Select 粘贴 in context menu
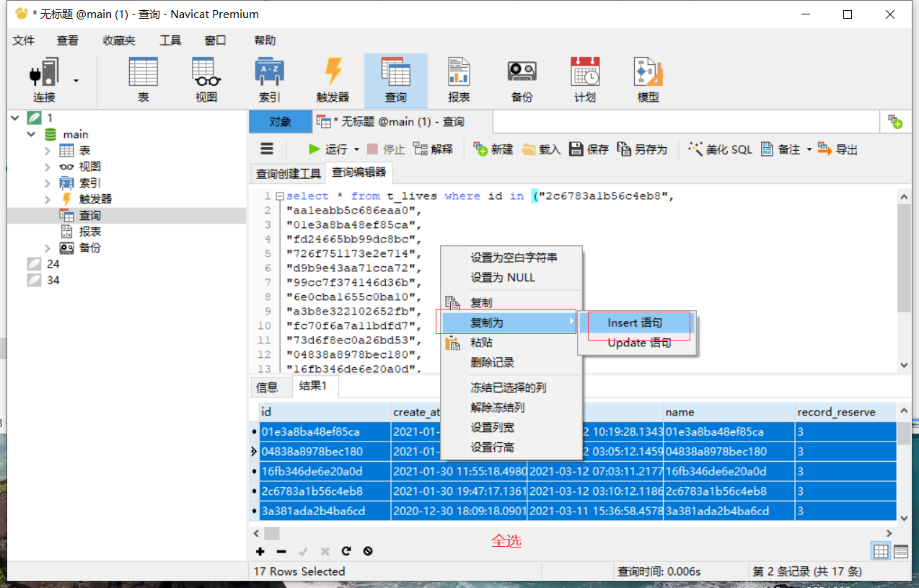919x588 pixels. [511, 343]
